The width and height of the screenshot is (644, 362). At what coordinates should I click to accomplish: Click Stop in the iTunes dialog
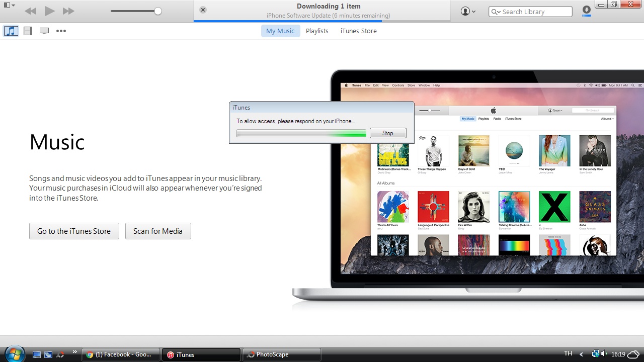tap(388, 133)
